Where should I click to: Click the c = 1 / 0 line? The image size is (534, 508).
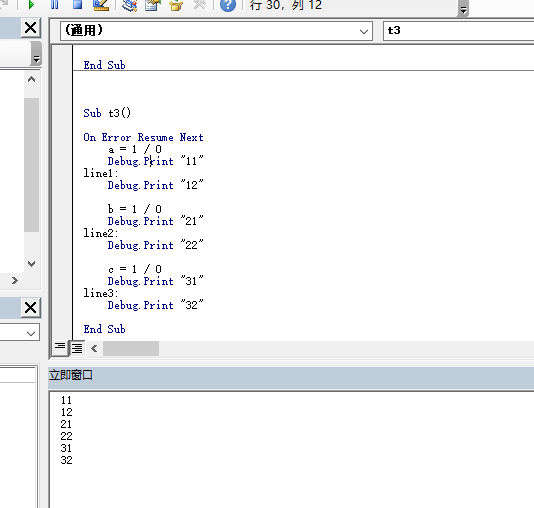pyautogui.click(x=135, y=269)
